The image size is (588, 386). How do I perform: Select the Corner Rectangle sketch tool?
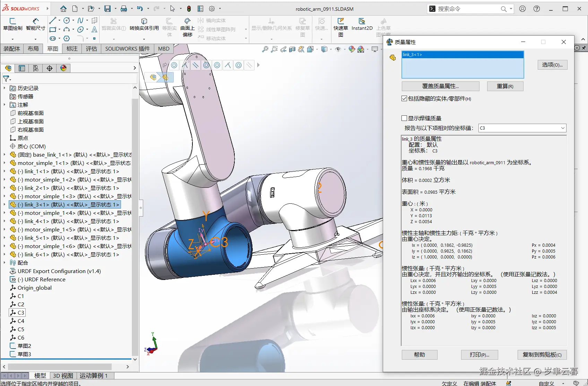[53, 29]
